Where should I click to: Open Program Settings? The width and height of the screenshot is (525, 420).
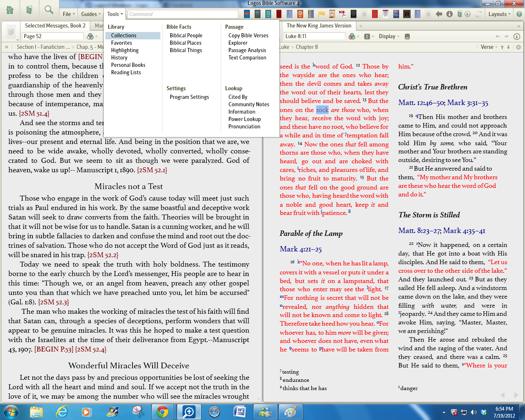click(189, 97)
